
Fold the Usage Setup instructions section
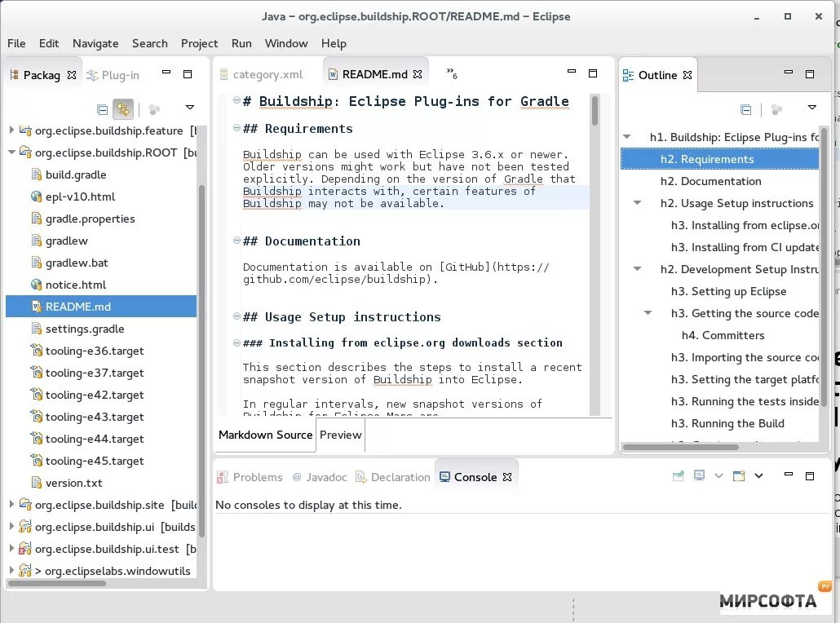tap(237, 316)
